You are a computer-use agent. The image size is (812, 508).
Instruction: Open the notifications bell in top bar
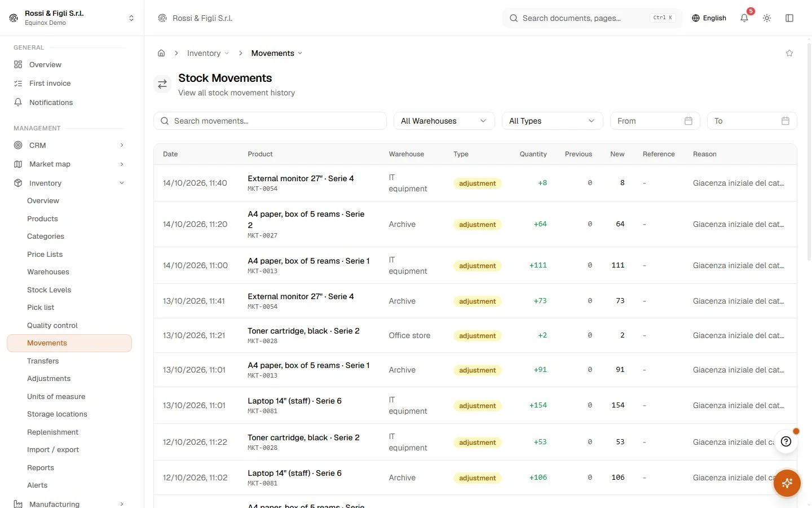[x=744, y=18]
